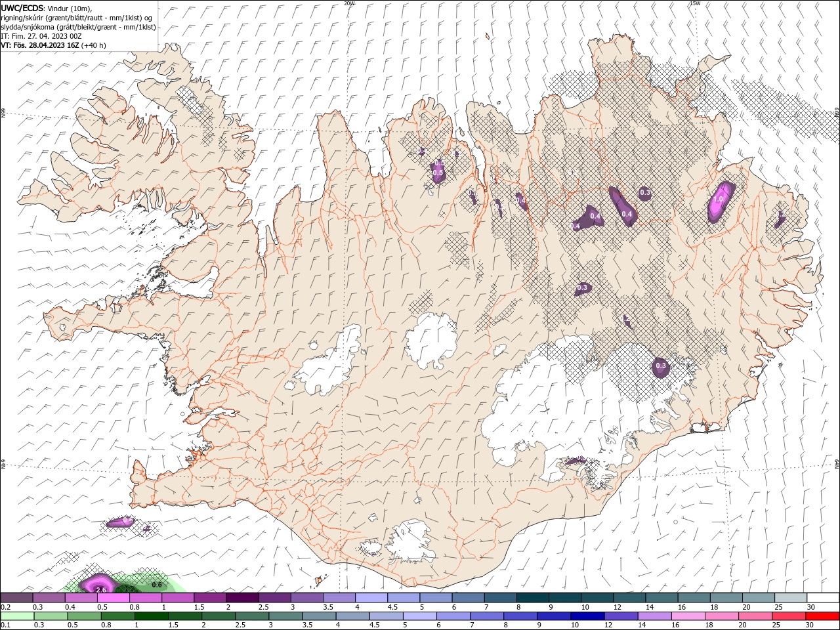Select the bright pink snow swatch labeled 0.5
The image size is (840, 630).
pos(114,598)
